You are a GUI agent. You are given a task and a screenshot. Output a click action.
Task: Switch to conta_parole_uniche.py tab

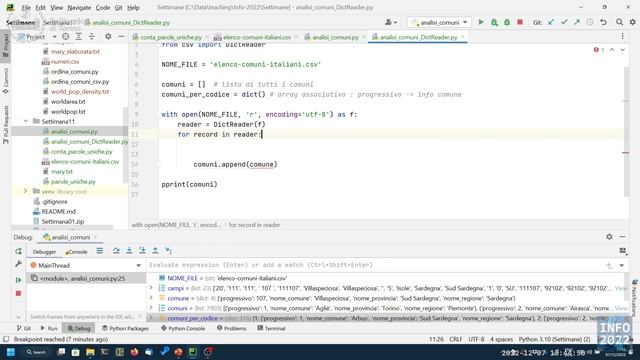[x=171, y=37]
